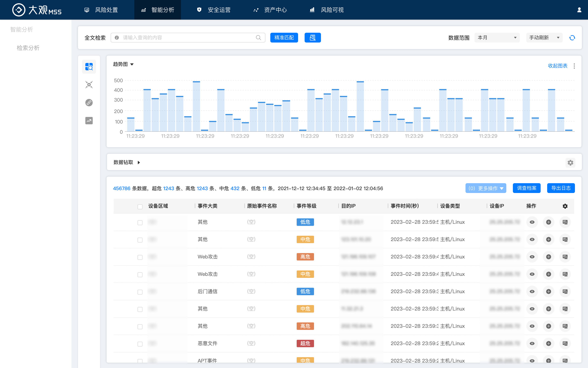The image size is (588, 368).
Task: Click the 事件大类 column header
Action: [207, 206]
